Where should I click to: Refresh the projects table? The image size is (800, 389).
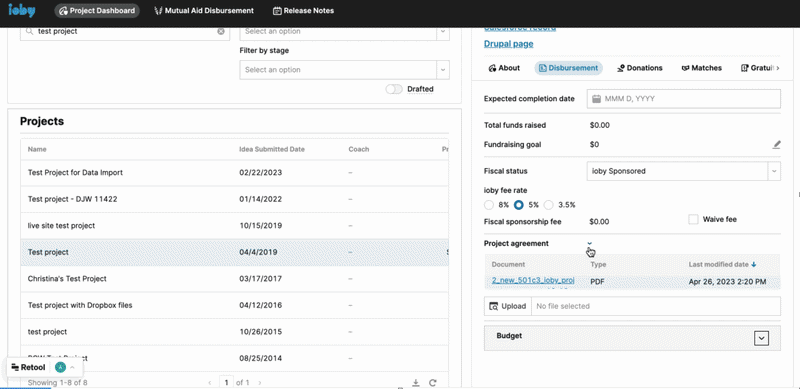[x=433, y=382]
